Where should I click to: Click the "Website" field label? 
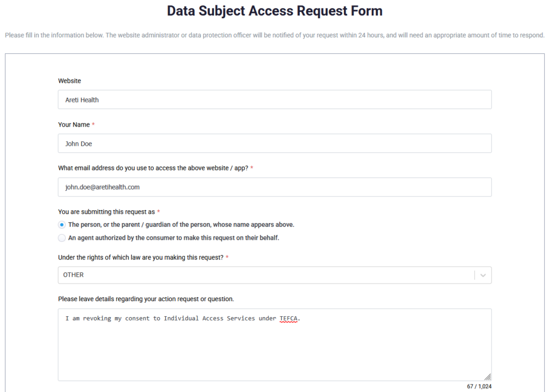pyautogui.click(x=69, y=81)
